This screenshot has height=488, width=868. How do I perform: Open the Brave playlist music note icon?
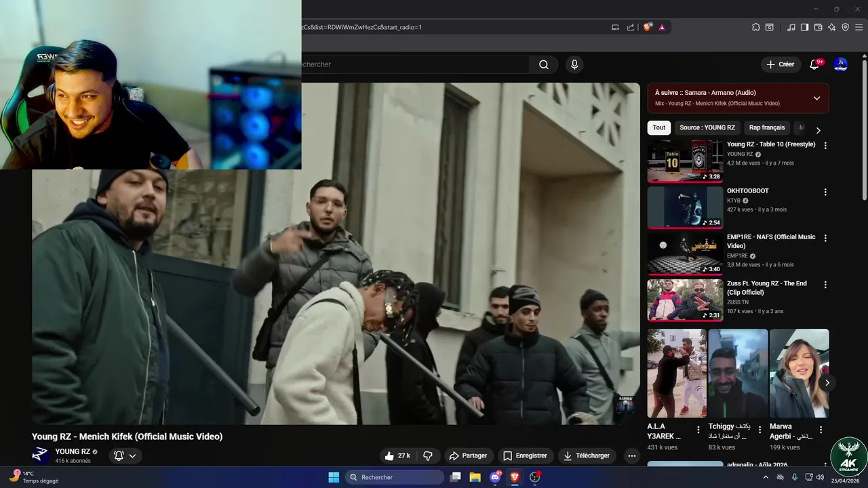pyautogui.click(x=791, y=27)
